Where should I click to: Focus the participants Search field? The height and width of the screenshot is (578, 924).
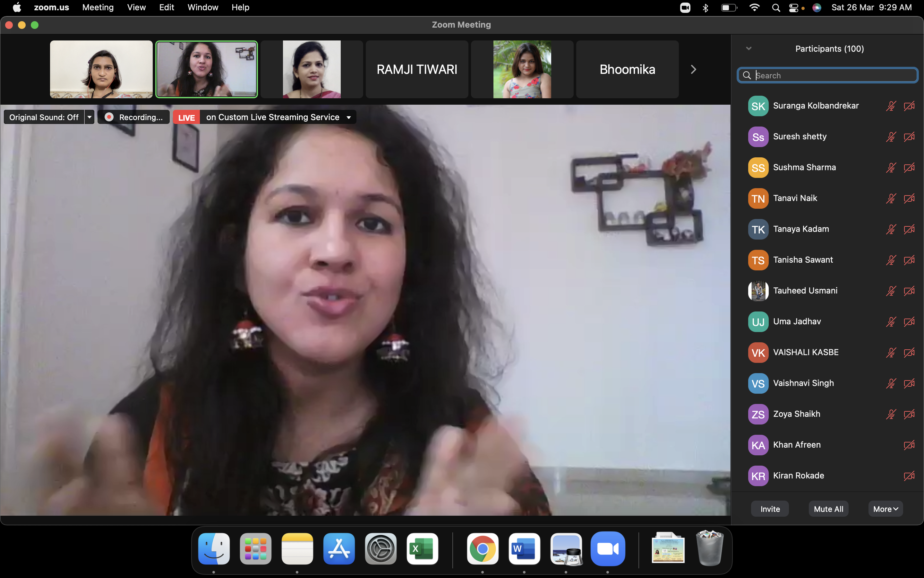click(827, 75)
